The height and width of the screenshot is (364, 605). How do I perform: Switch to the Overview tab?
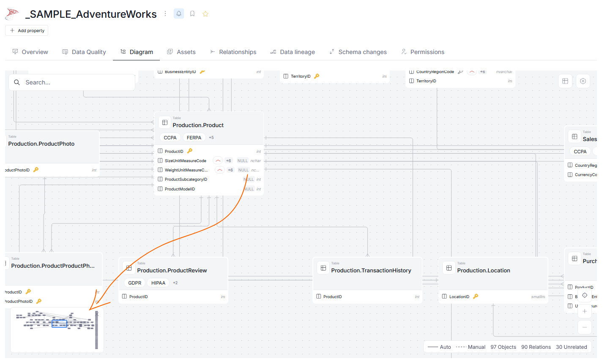click(30, 52)
